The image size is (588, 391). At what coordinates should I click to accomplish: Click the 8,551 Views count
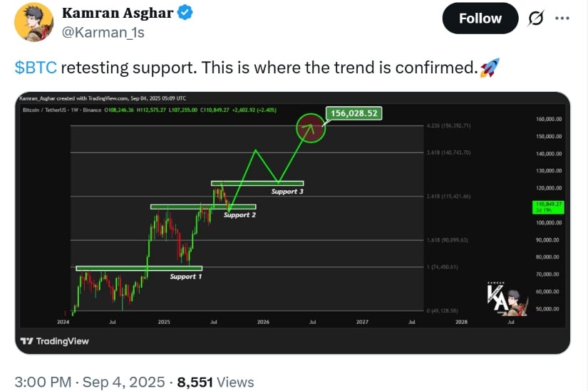pos(216,382)
